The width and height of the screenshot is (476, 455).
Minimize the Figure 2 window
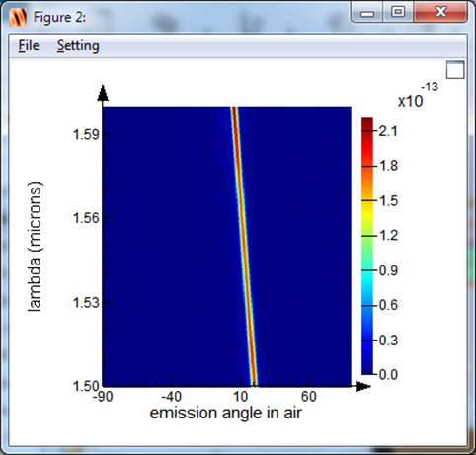(367, 13)
